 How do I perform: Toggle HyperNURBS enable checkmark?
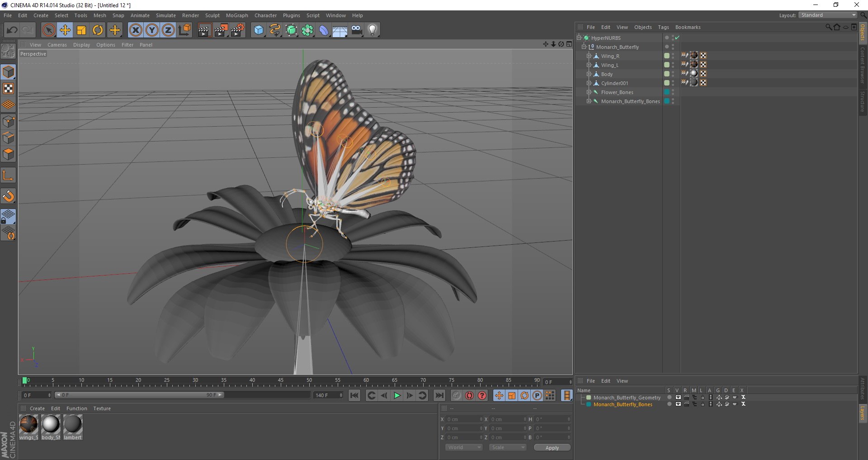pyautogui.click(x=677, y=38)
